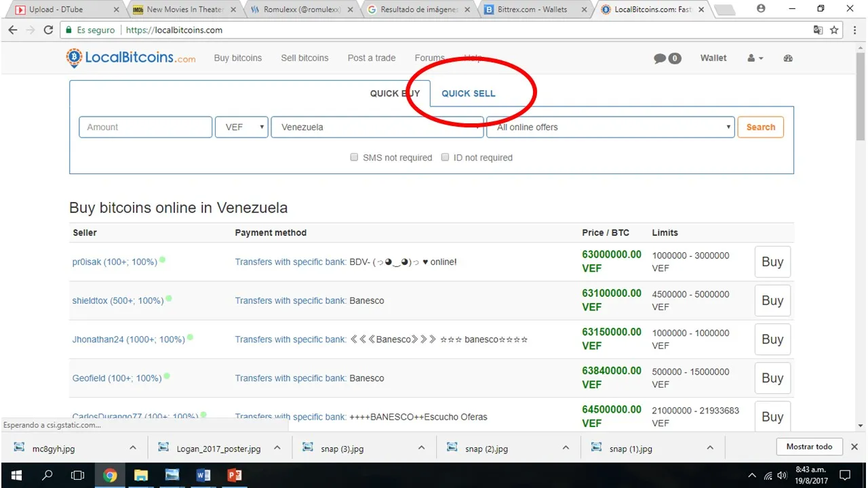Open the Wallet link

(x=713, y=58)
